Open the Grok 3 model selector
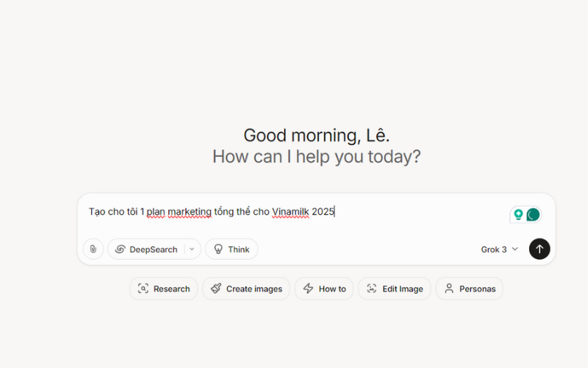The width and height of the screenshot is (588, 368). (x=500, y=250)
